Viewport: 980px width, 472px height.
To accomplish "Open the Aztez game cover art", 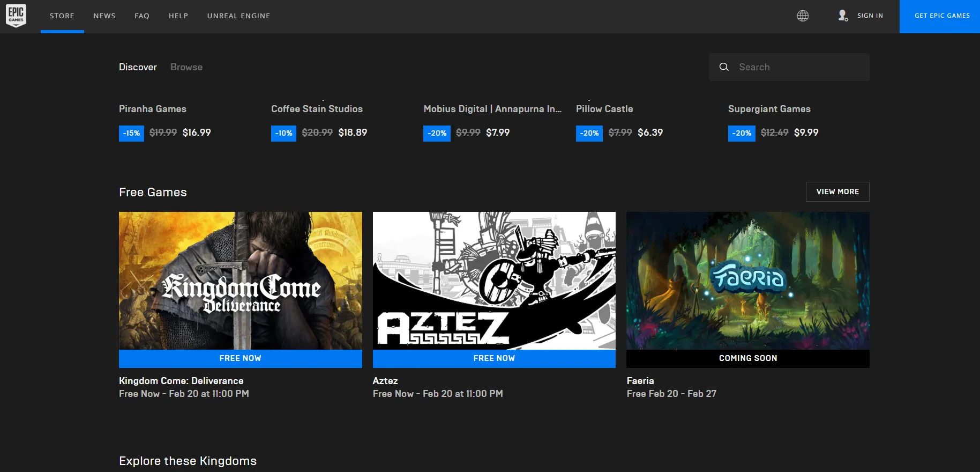I will coord(494,281).
